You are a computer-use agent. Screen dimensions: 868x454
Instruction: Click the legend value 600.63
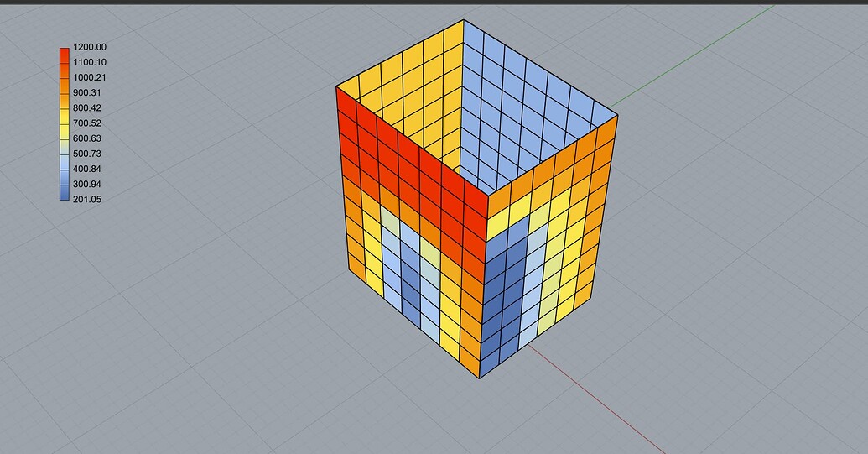pyautogui.click(x=87, y=138)
